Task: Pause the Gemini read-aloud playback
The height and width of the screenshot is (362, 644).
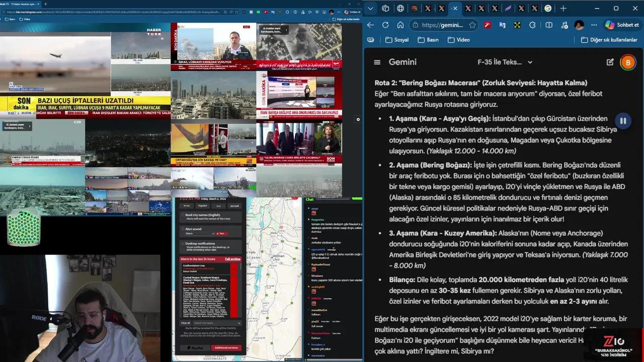Action: point(623,121)
